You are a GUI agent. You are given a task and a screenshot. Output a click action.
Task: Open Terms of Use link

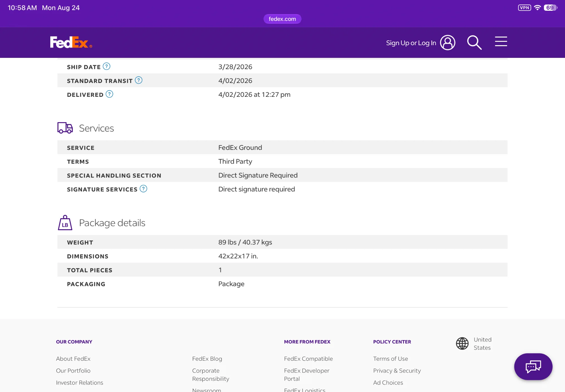(391, 359)
